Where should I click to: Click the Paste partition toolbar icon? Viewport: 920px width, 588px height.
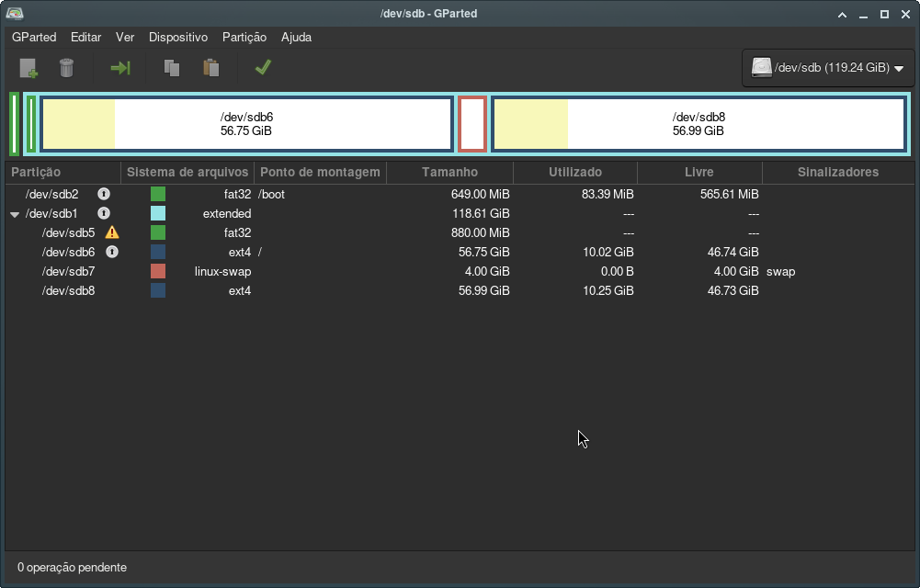[x=211, y=68]
